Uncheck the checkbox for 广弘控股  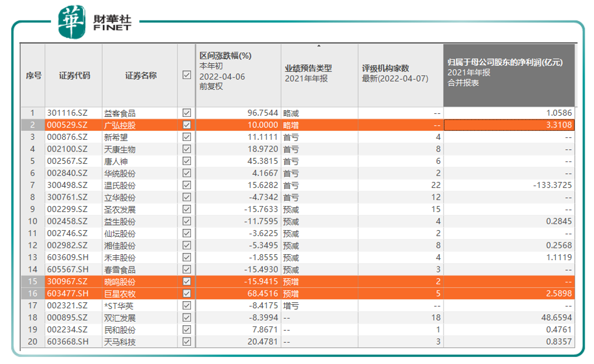(x=187, y=125)
